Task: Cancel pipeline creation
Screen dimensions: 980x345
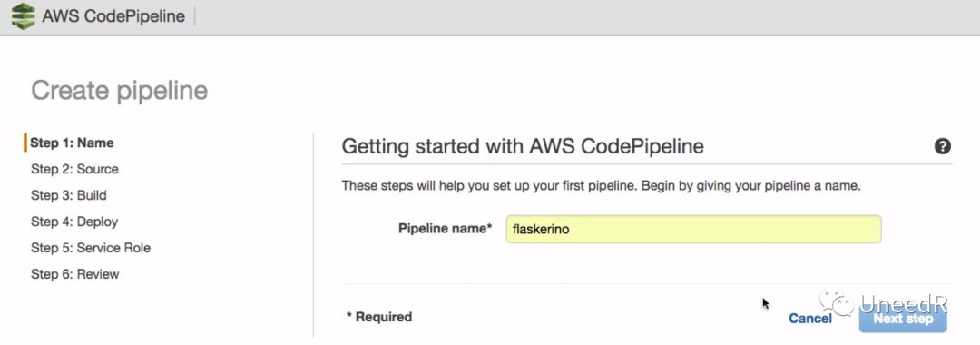Action: coord(810,319)
